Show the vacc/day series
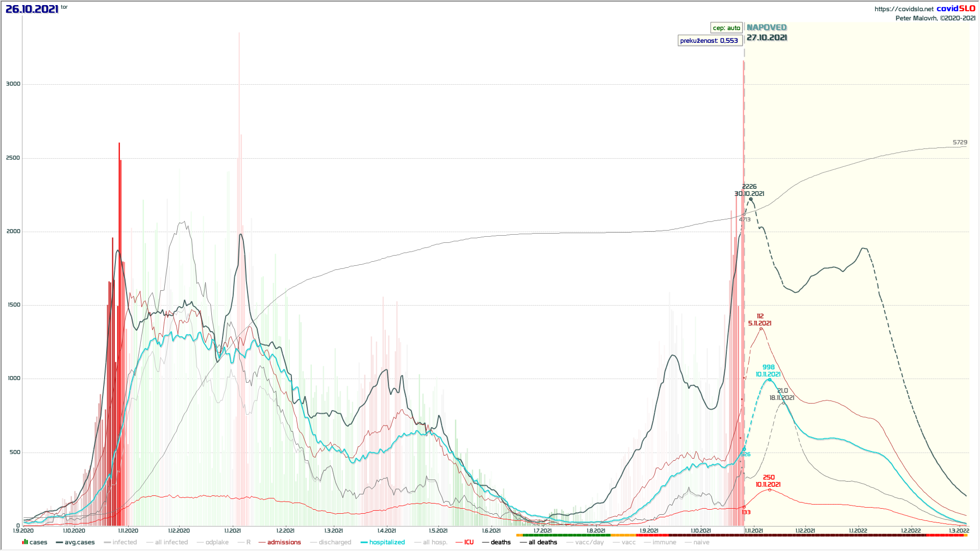The image size is (980, 551). click(589, 542)
